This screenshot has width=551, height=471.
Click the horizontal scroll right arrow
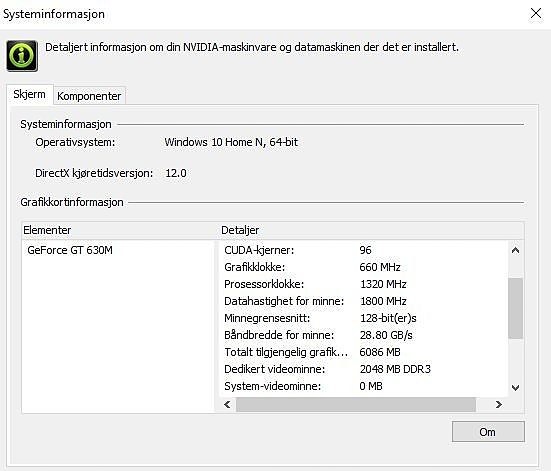[498, 405]
